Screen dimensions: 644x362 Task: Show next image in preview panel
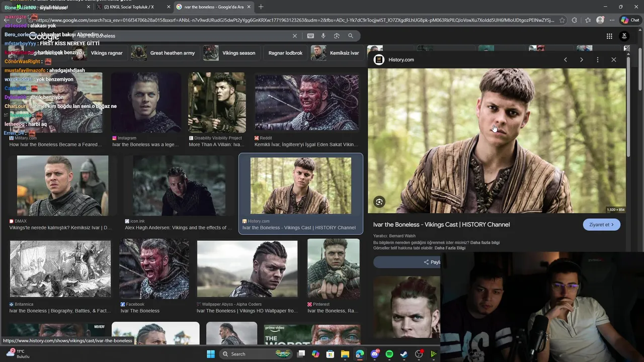coord(582,59)
